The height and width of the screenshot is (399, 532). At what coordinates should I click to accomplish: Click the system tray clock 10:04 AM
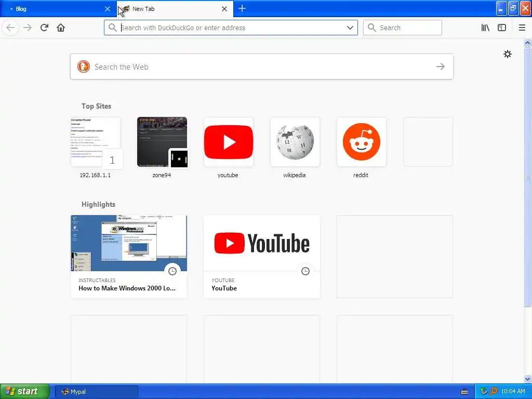(x=513, y=392)
